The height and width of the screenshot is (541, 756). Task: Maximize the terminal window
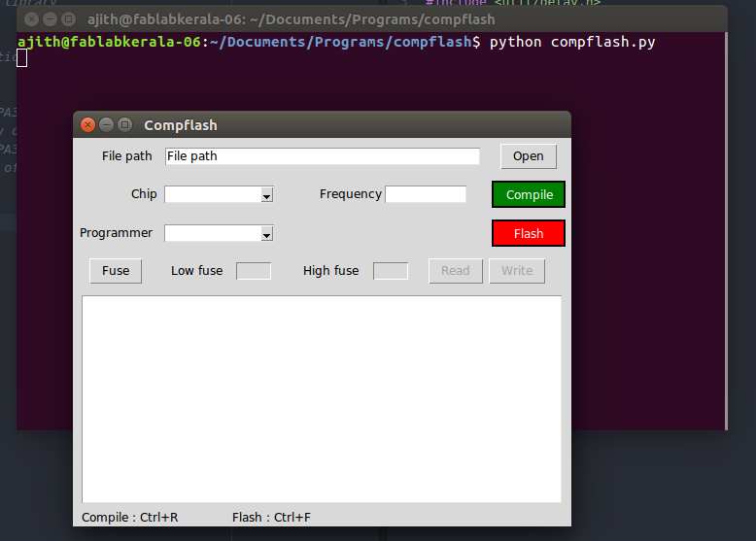68,19
